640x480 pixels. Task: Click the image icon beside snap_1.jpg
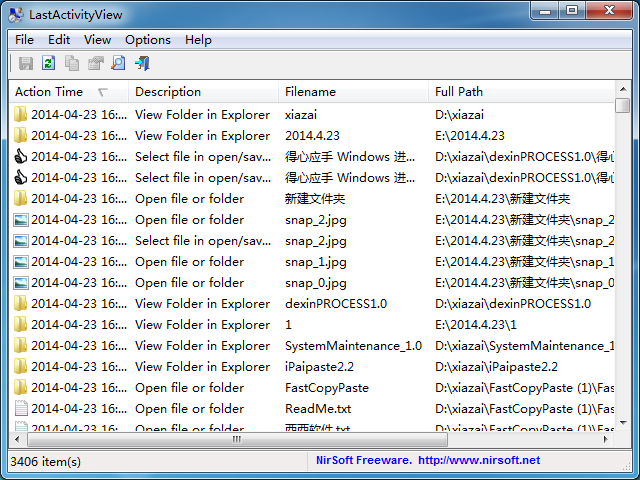tap(20, 262)
